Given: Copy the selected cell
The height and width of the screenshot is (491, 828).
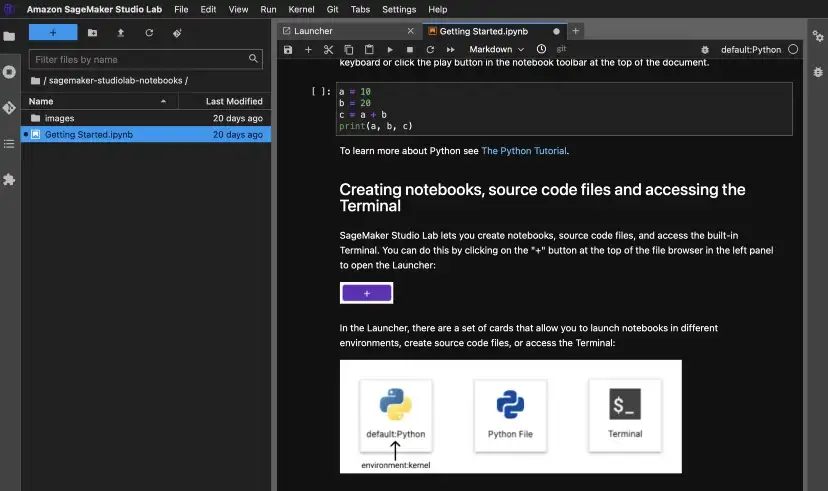Looking at the screenshot, I should point(349,50).
